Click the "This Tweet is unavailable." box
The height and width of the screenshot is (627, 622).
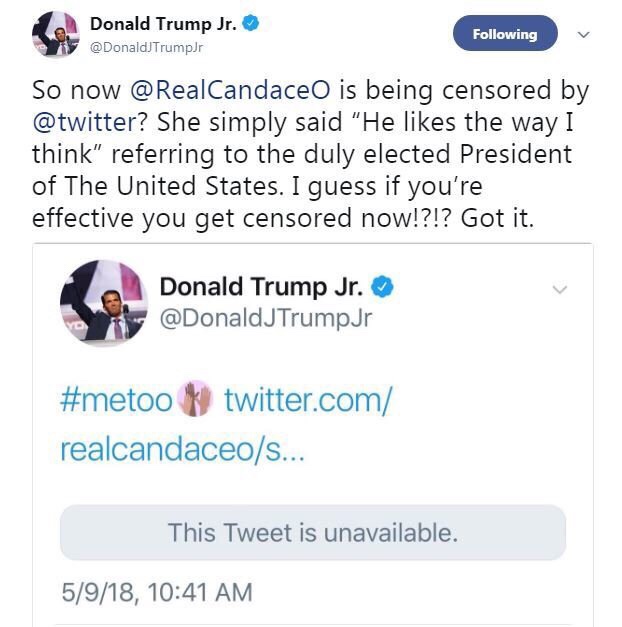pyautogui.click(x=312, y=532)
